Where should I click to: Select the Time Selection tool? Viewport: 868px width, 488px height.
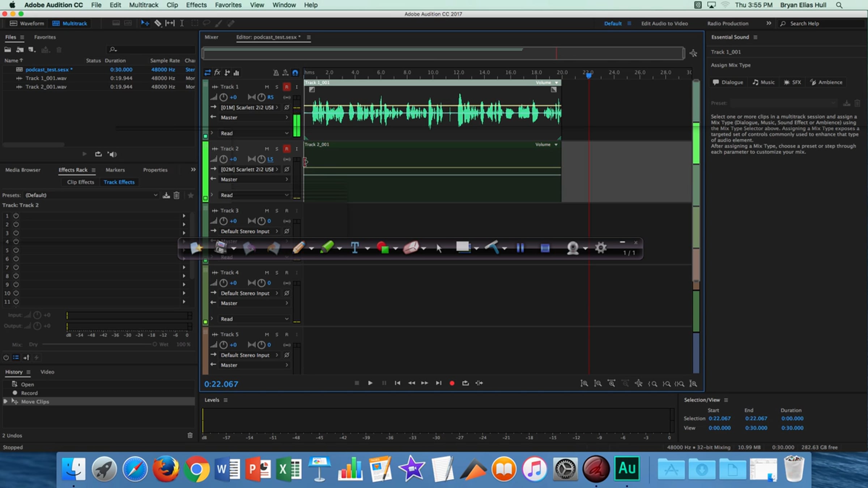click(x=182, y=23)
